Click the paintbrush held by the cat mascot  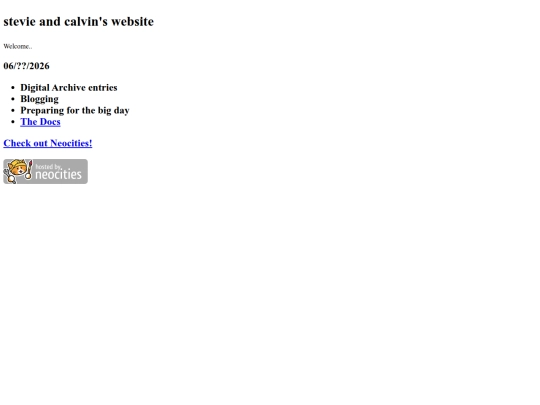(29, 169)
